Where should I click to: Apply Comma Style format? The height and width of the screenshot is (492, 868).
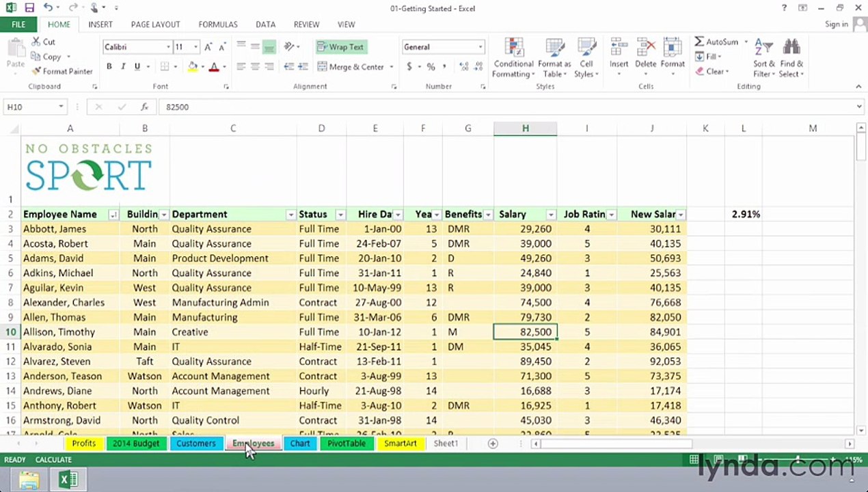[x=444, y=67]
